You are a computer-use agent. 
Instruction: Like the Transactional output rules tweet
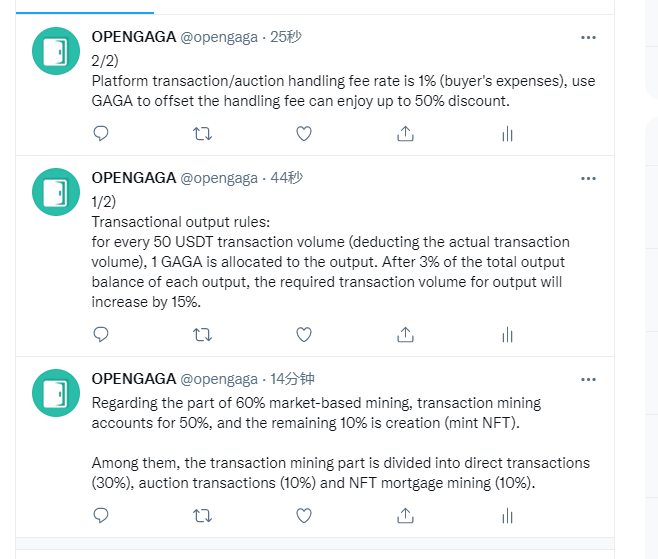pyautogui.click(x=304, y=335)
